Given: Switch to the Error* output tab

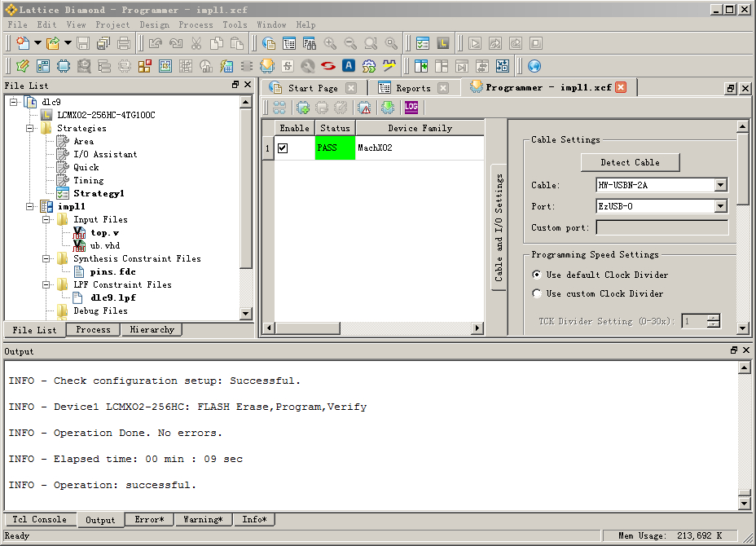Looking at the screenshot, I should (149, 519).
